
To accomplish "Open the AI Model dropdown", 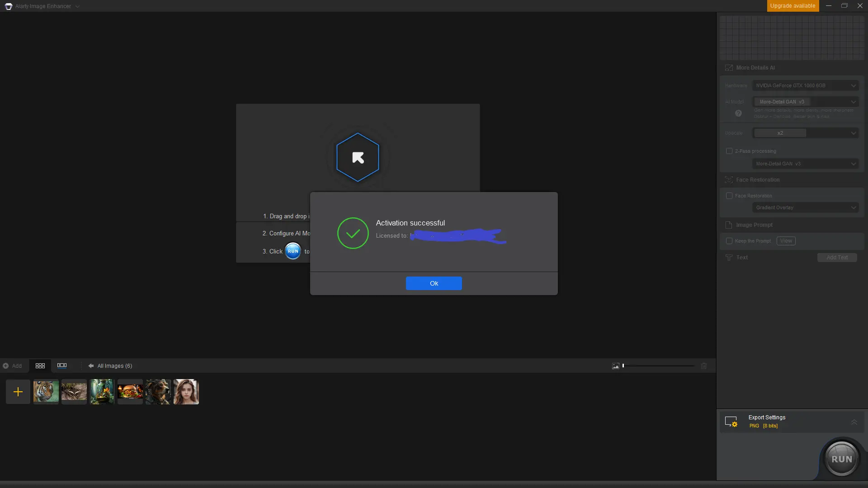I will [805, 102].
